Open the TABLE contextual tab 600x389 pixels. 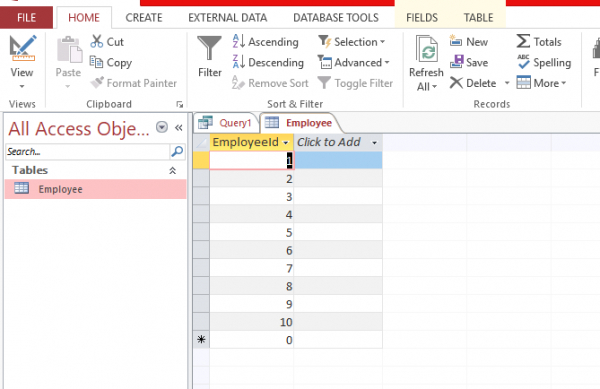(478, 18)
